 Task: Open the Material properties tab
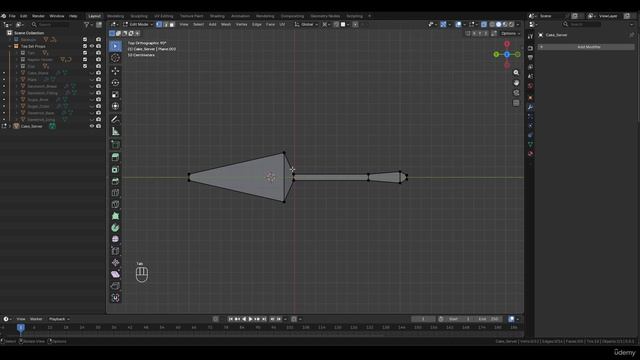[530, 154]
